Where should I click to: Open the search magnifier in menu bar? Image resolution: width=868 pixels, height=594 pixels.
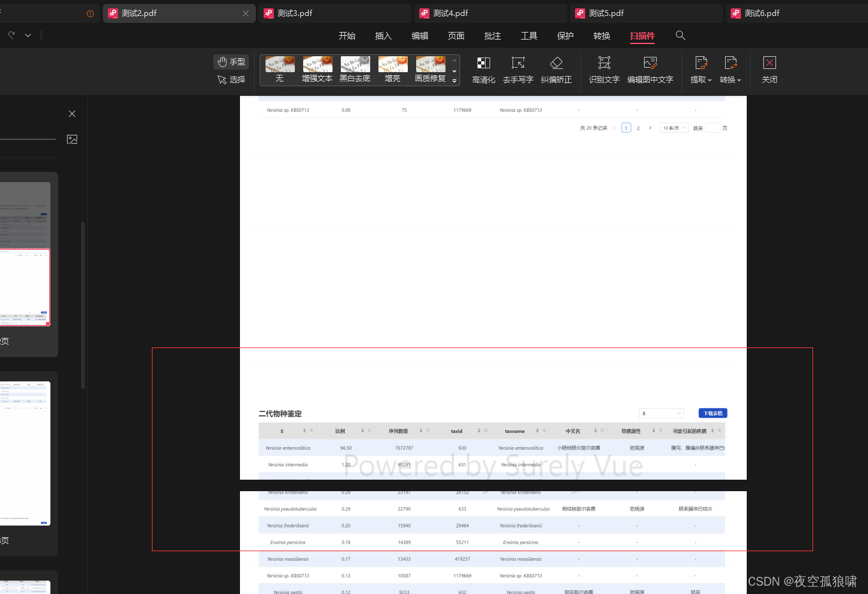pyautogui.click(x=680, y=36)
